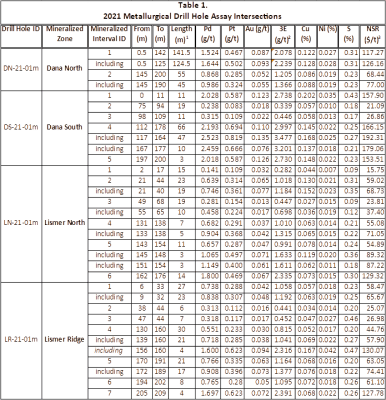
Task: Select the NSR value 54.89
Action: point(375,244)
